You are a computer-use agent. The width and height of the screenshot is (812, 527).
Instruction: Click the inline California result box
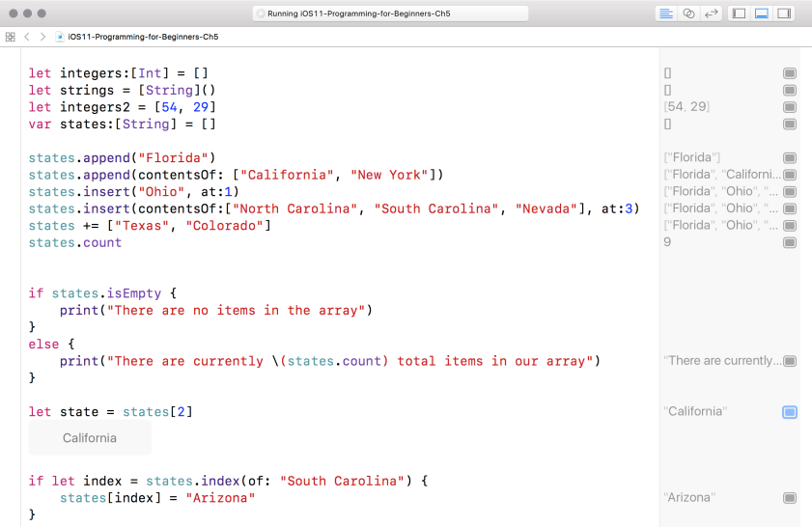tap(90, 438)
